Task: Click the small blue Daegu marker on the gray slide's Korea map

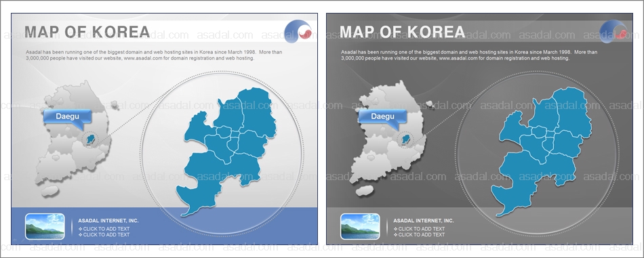Action: pyautogui.click(x=406, y=139)
